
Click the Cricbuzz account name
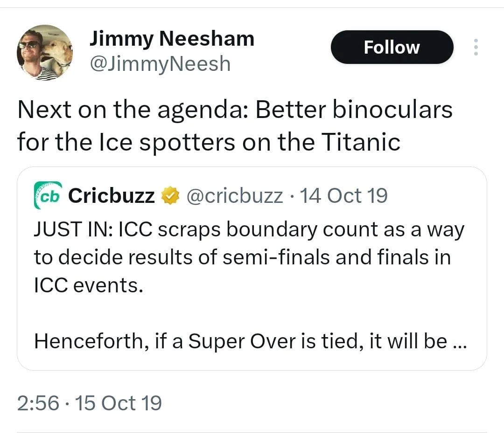coord(111,196)
